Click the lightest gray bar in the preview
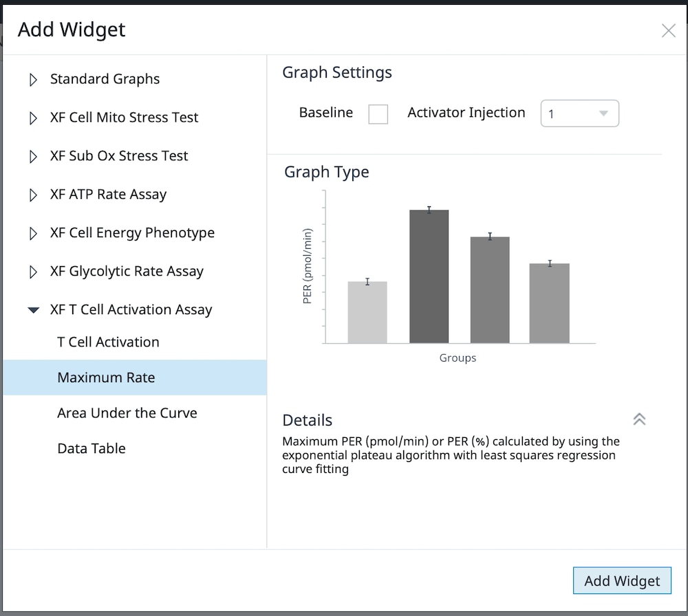Image resolution: width=688 pixels, height=616 pixels. (x=367, y=312)
